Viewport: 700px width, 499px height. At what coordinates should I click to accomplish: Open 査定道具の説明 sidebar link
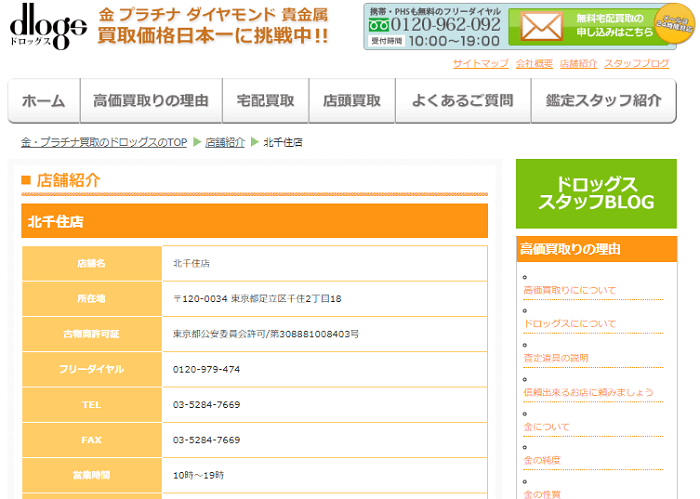coord(556,358)
